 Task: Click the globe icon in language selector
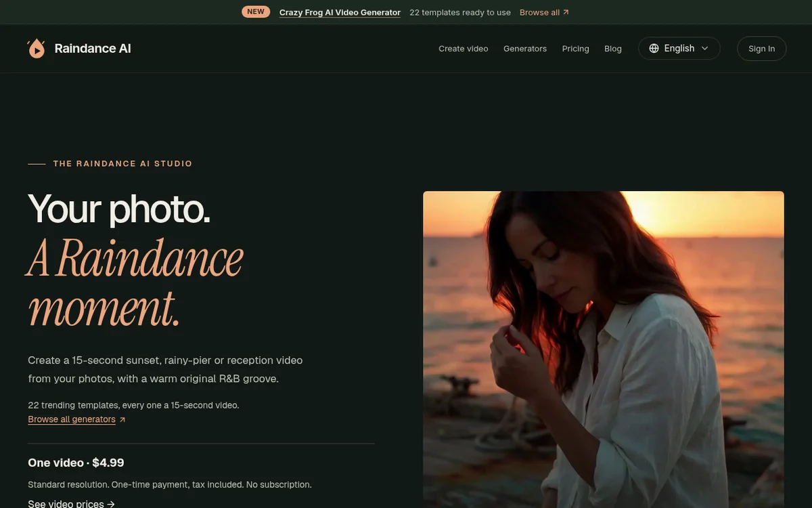pyautogui.click(x=654, y=48)
